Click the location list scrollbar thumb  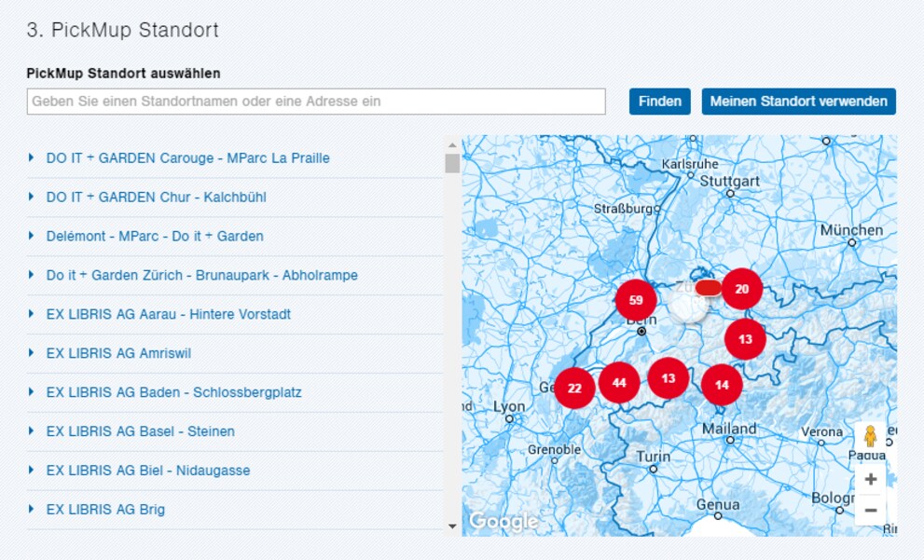tap(452, 163)
